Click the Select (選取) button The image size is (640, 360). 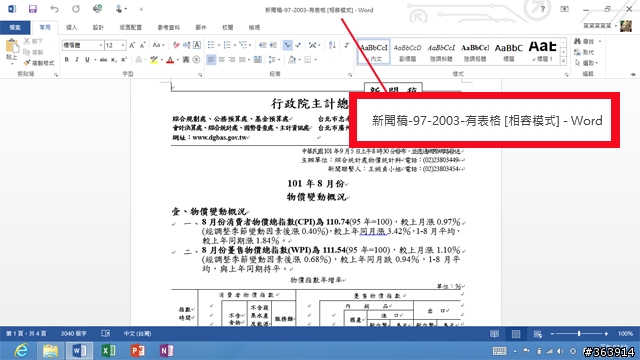[x=586, y=63]
